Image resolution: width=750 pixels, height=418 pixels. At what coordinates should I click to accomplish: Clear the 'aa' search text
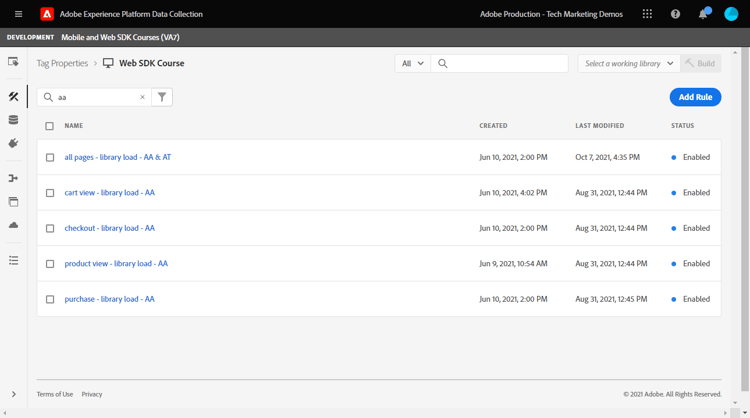pyautogui.click(x=142, y=97)
